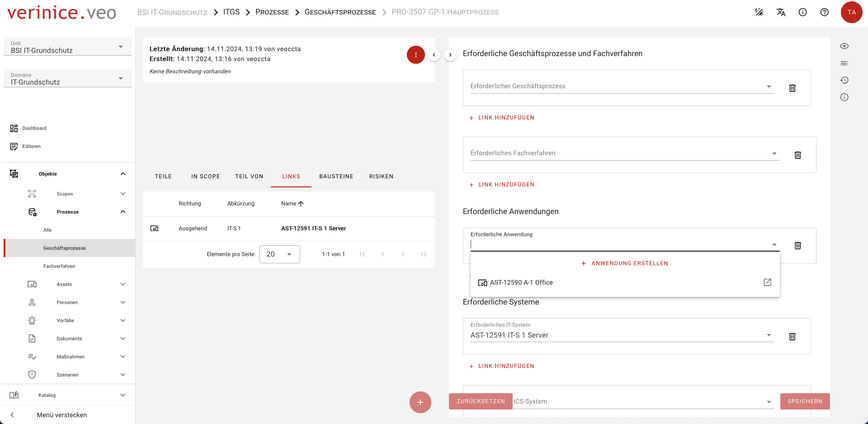Open the Unit BSI IT-Grundschutz dropdown
This screenshot has height=424, width=868.
67,47
